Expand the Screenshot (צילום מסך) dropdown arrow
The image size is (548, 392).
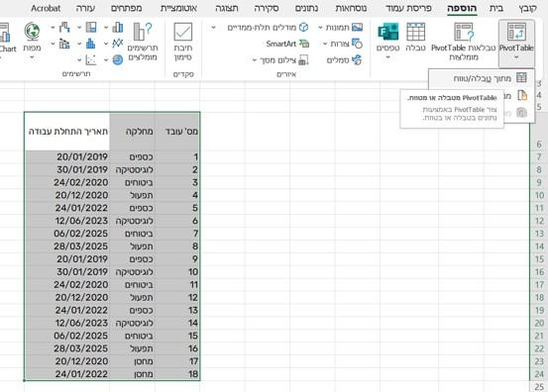click(x=255, y=60)
